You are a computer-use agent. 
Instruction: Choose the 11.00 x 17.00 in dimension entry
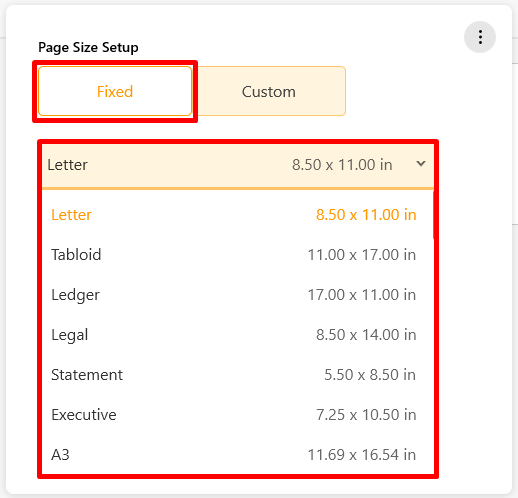tap(362, 255)
